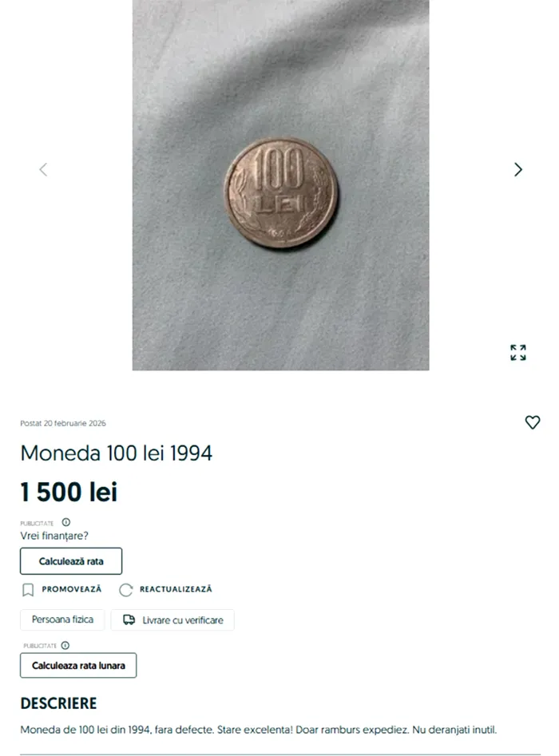Click delivery truck icon in Livrare chip
The width and height of the screenshot is (559, 756).
coord(129,619)
